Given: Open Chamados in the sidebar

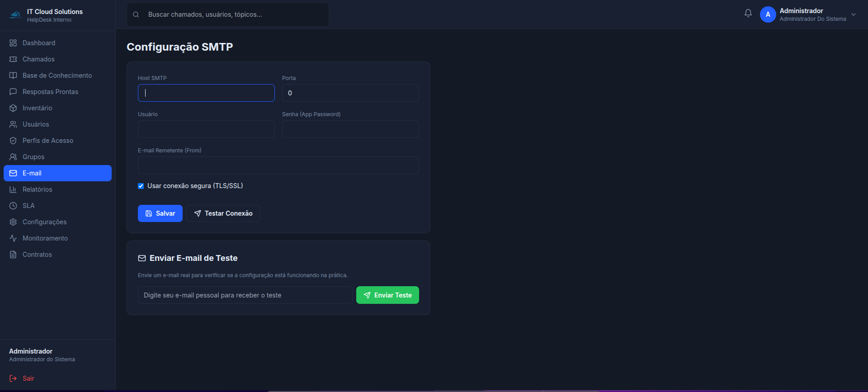Looking at the screenshot, I should tap(57, 59).
